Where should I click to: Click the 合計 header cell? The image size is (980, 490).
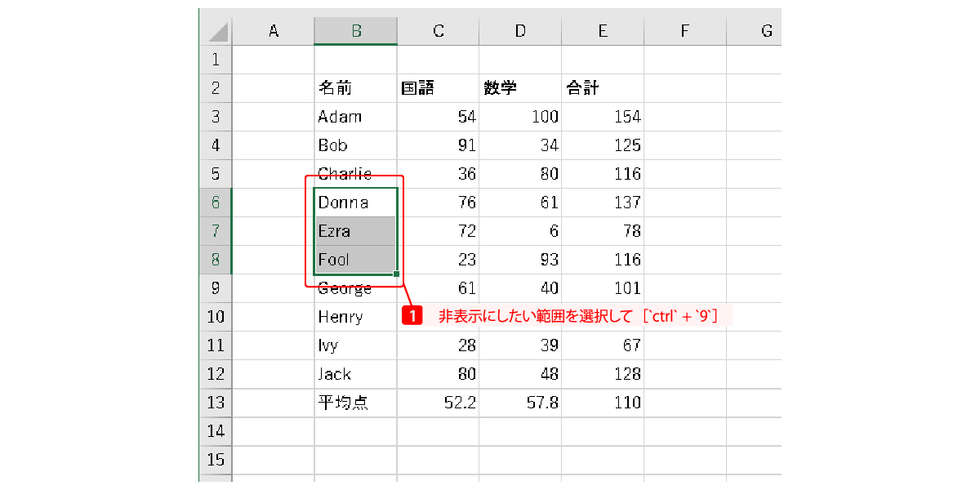pos(603,88)
